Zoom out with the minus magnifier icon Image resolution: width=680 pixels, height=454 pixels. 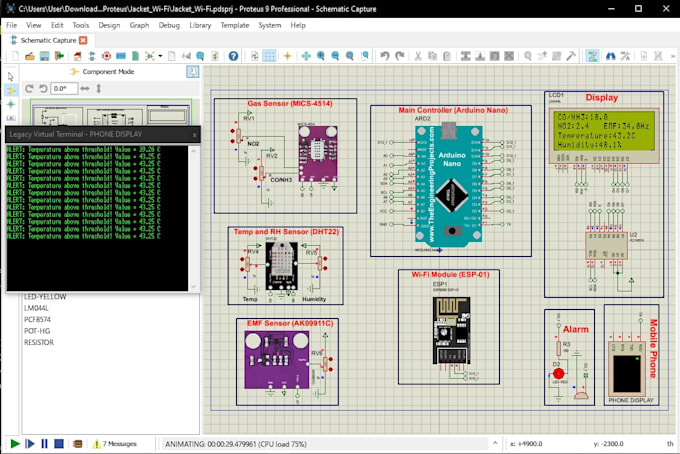coord(335,56)
